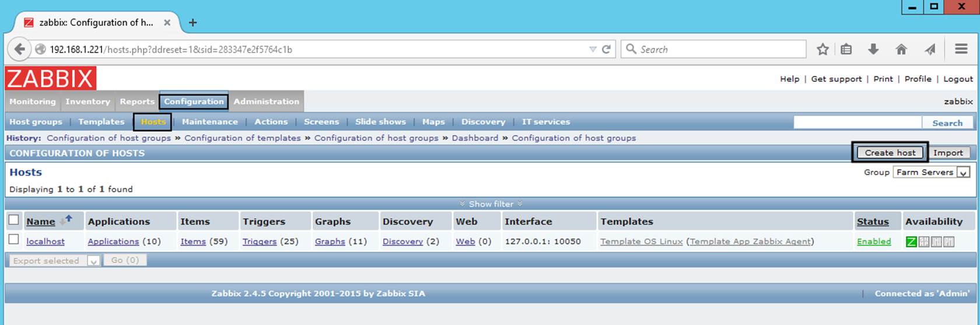Go to Host groups submenu
The height and width of the screenshot is (325, 980).
36,122
